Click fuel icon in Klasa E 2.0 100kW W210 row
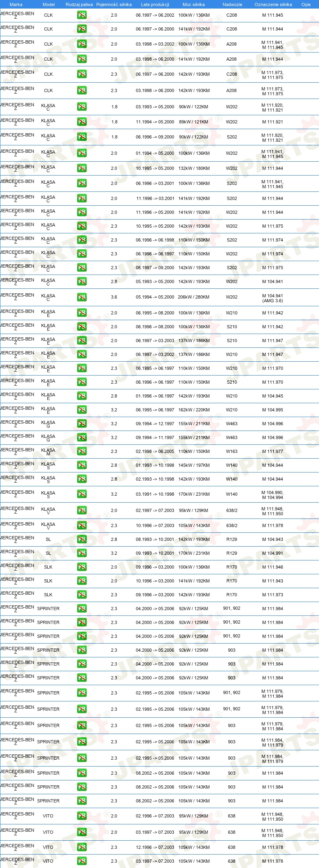The image size is (319, 868). (82, 313)
